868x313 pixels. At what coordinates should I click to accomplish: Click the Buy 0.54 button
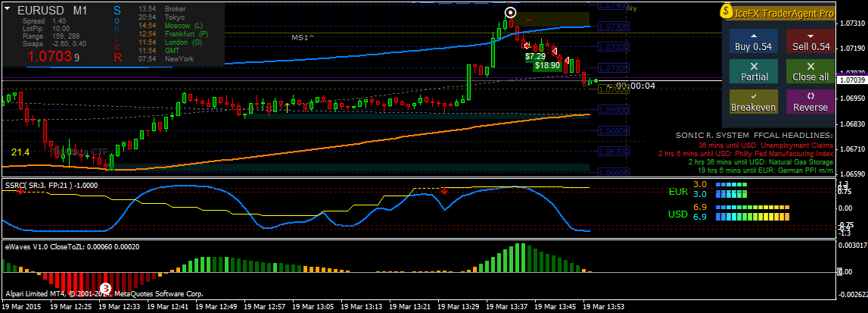click(x=754, y=40)
